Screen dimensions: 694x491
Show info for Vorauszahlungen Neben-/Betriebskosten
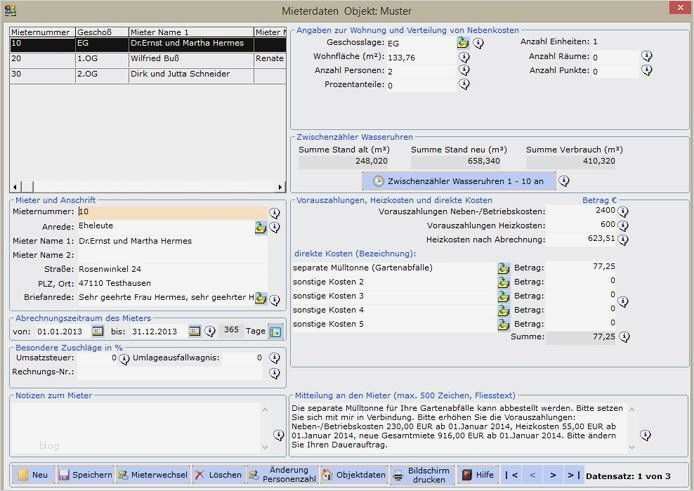point(623,212)
